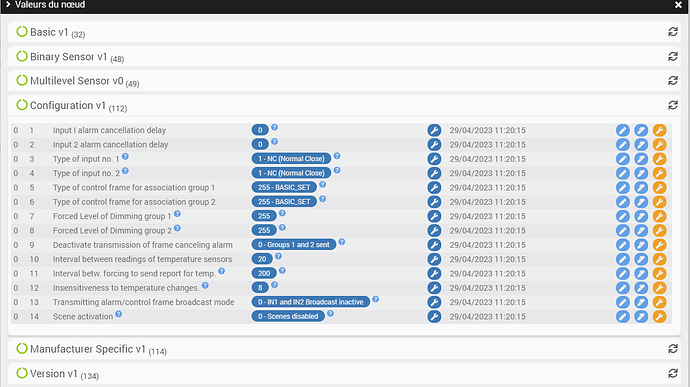Close the Valeurs du nœud dialog
This screenshot has width=690, height=387.
tap(678, 5)
